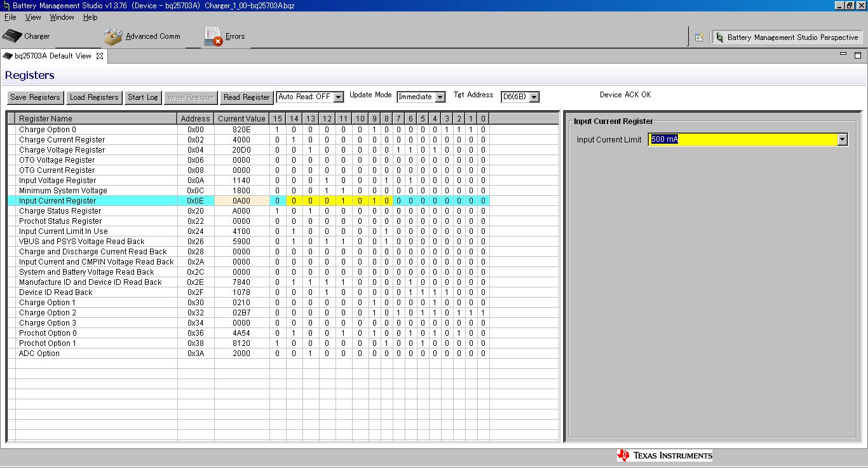This screenshot has height=468, width=868.
Task: Select Battery Management Studio Perspective button
Action: [x=787, y=38]
